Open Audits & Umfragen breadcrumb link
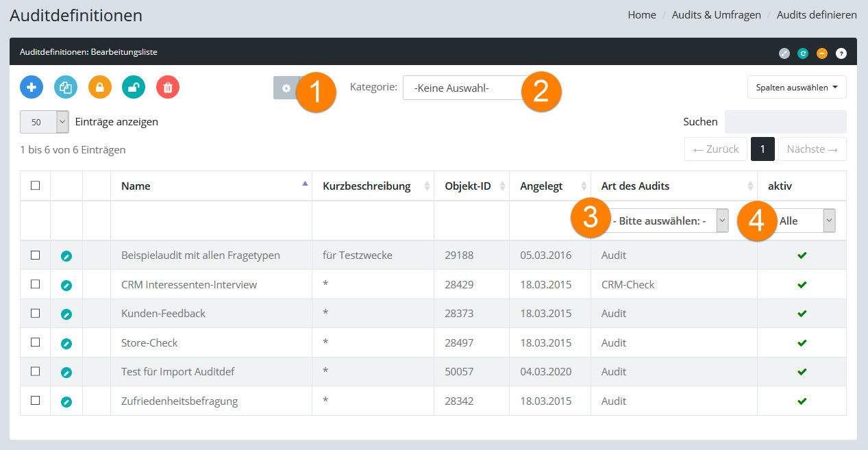Viewport: 868px width, 450px height. (716, 15)
